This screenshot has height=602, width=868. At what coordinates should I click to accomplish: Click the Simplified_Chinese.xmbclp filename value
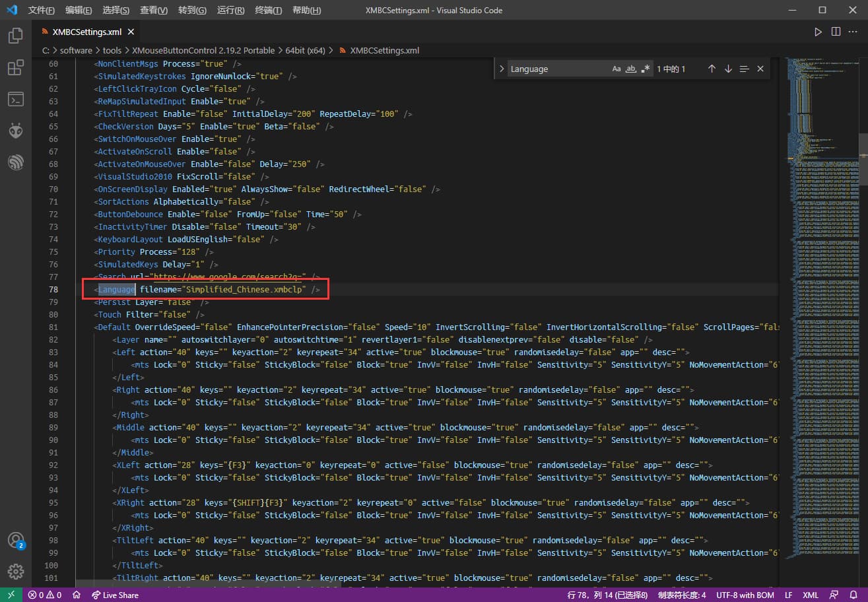pyautogui.click(x=245, y=289)
